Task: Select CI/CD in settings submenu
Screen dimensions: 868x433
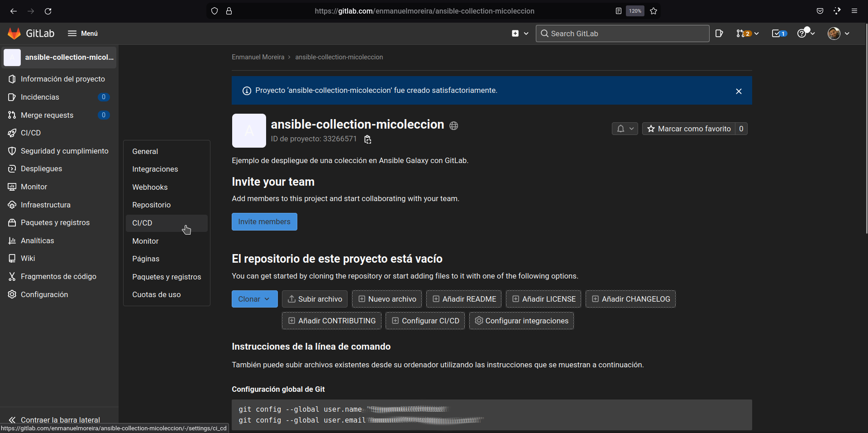Action: point(167,223)
